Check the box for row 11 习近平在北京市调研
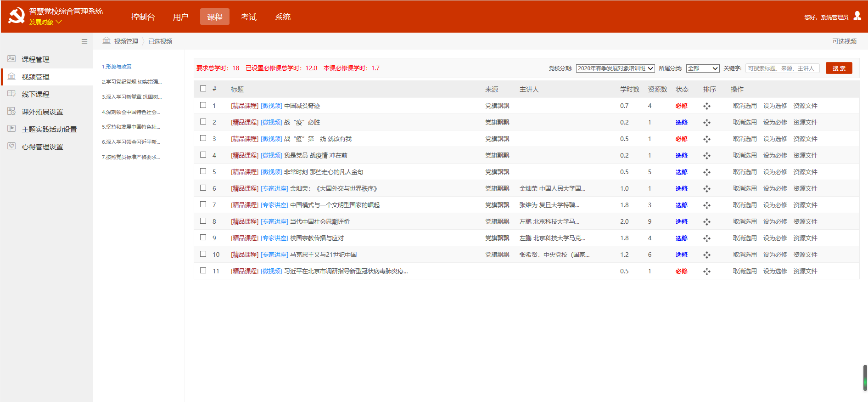 [203, 270]
